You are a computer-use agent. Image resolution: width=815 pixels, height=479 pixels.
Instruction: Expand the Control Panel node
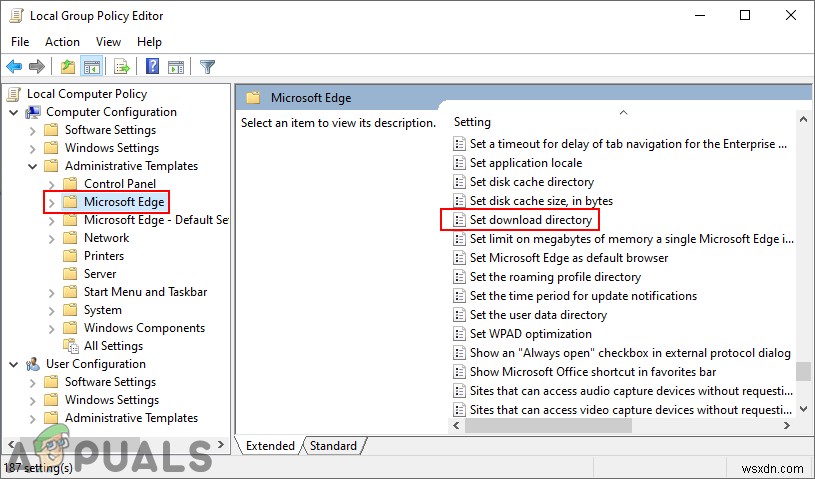point(51,184)
